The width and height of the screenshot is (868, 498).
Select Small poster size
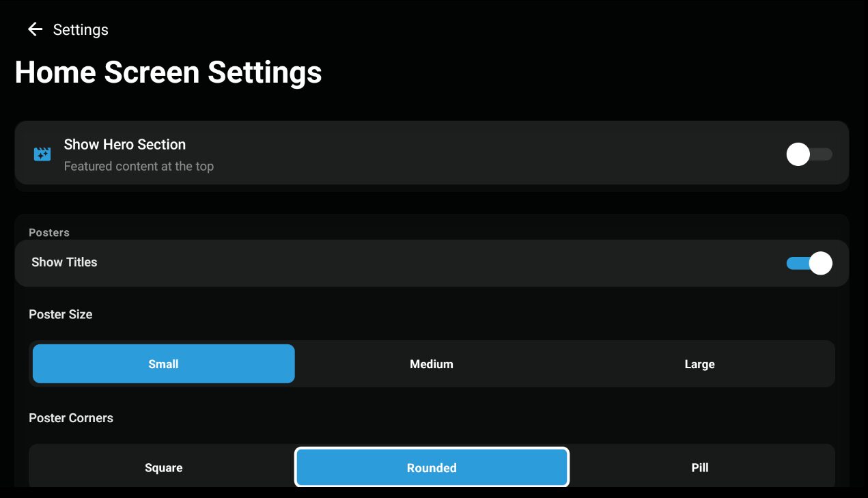pyautogui.click(x=164, y=364)
